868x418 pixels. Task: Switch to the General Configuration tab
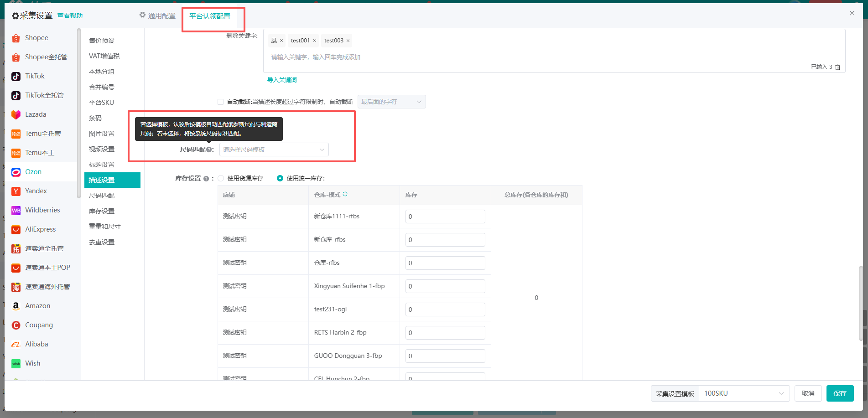pos(158,15)
